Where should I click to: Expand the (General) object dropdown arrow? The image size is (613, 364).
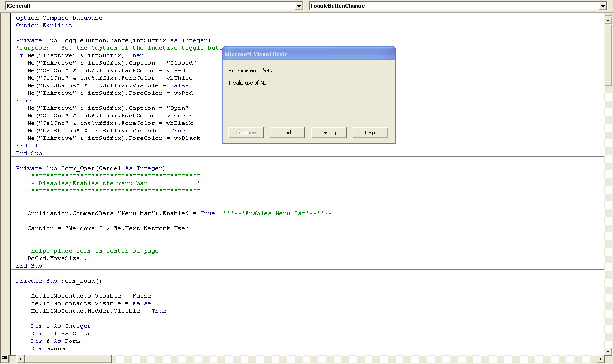(299, 6)
